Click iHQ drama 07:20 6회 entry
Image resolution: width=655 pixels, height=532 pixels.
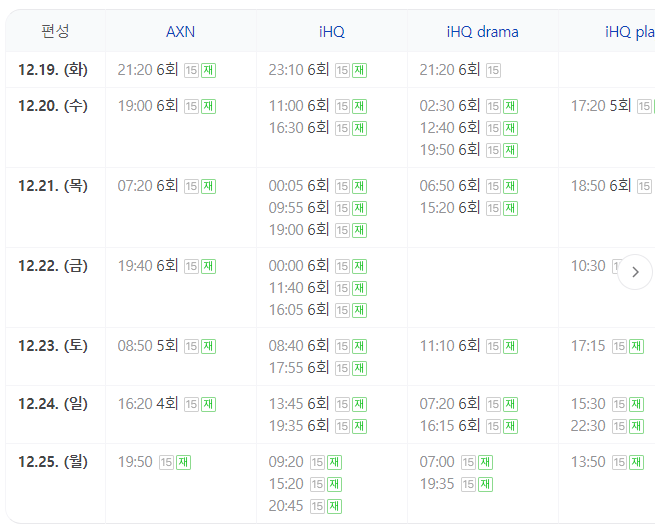point(469,404)
